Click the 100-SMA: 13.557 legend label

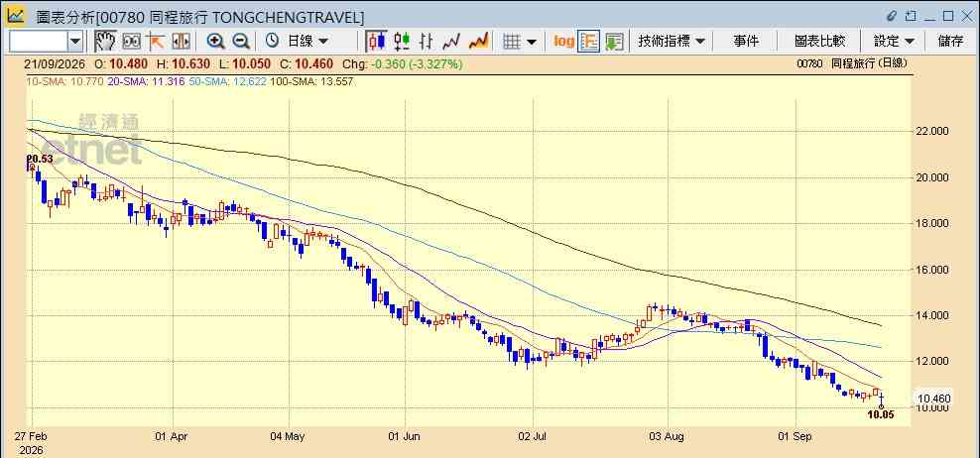pyautogui.click(x=312, y=81)
